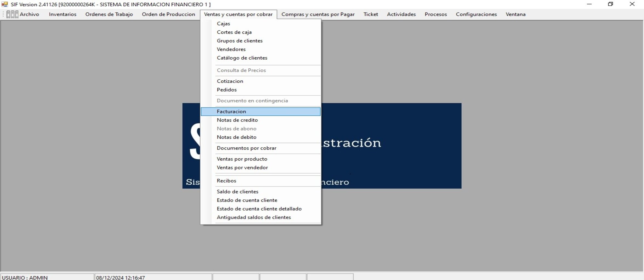This screenshot has height=280, width=644.
Task: Open the Procesos menu
Action: coord(436,14)
